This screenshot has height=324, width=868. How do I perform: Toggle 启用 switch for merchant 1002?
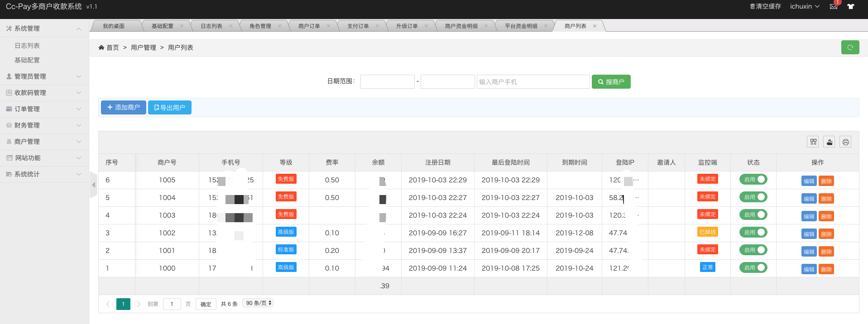[753, 233]
